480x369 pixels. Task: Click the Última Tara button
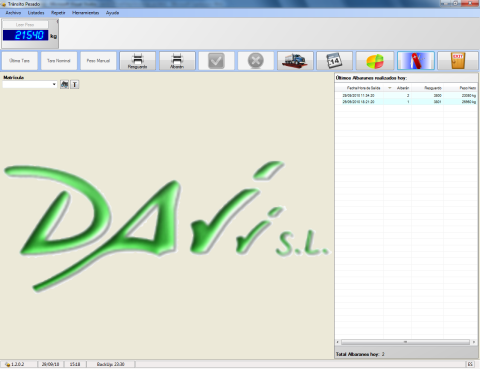(19, 61)
